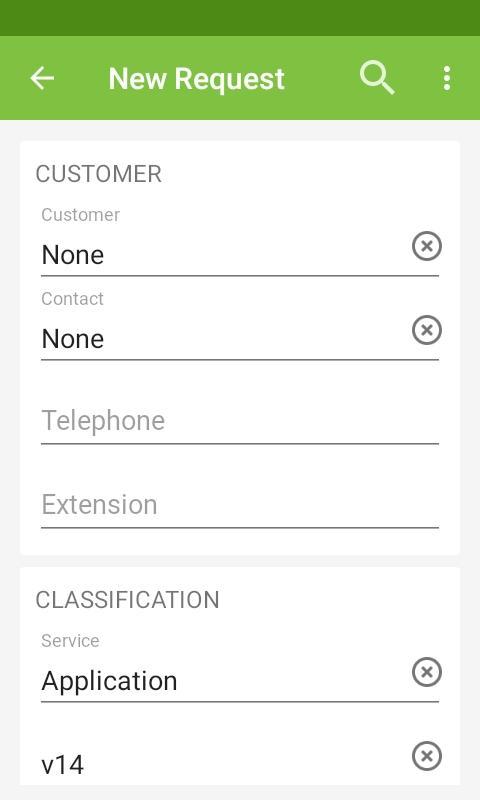The image size is (480, 800).
Task: Tap the Contact field label
Action: (x=72, y=298)
